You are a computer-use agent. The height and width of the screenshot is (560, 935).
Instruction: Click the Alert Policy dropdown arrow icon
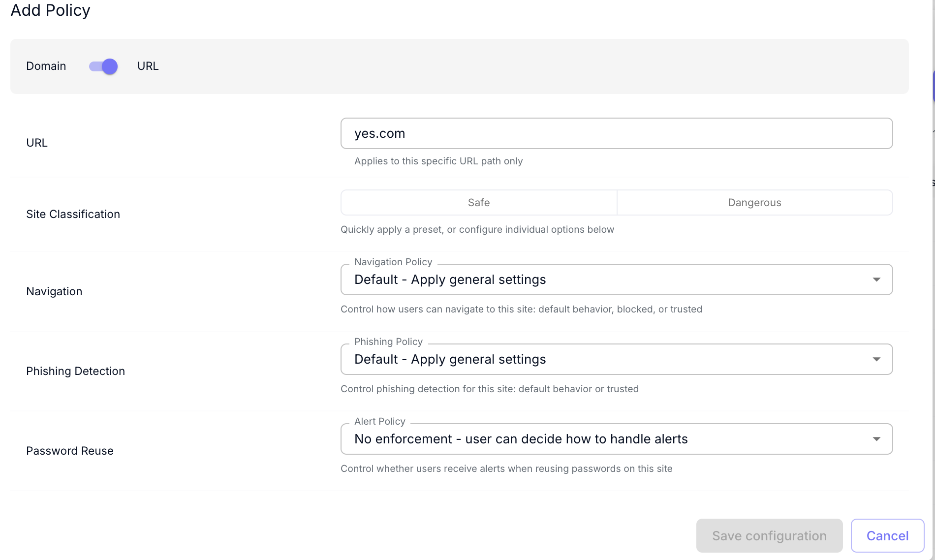876,439
